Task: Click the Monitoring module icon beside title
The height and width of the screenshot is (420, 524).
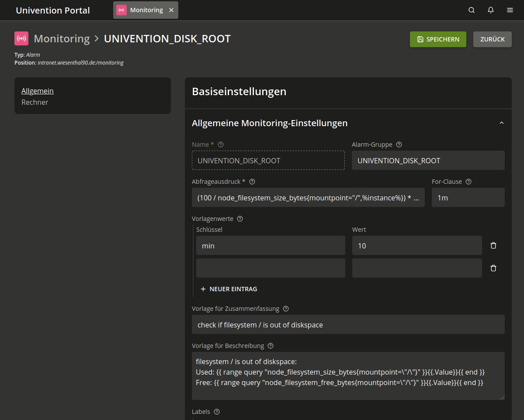Action: pyautogui.click(x=21, y=38)
